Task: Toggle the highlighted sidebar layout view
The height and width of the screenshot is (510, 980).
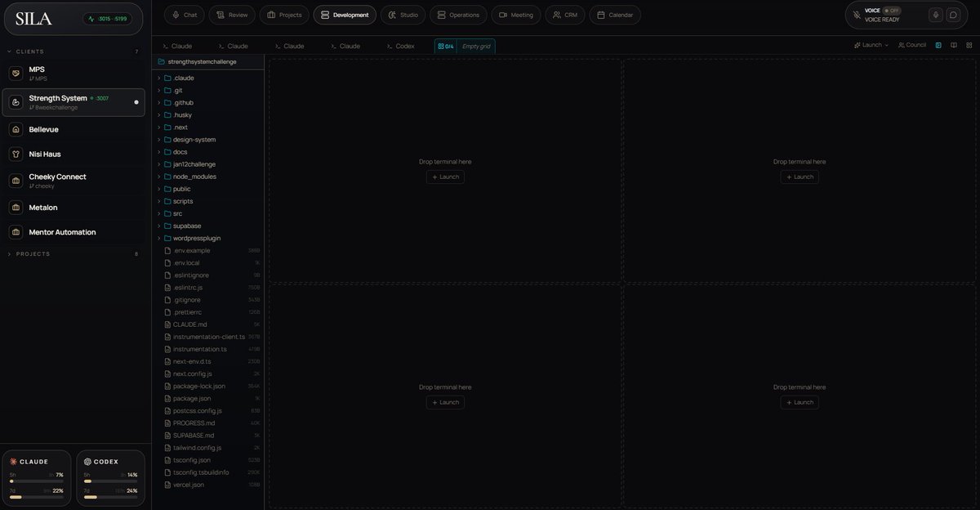Action: click(x=938, y=45)
